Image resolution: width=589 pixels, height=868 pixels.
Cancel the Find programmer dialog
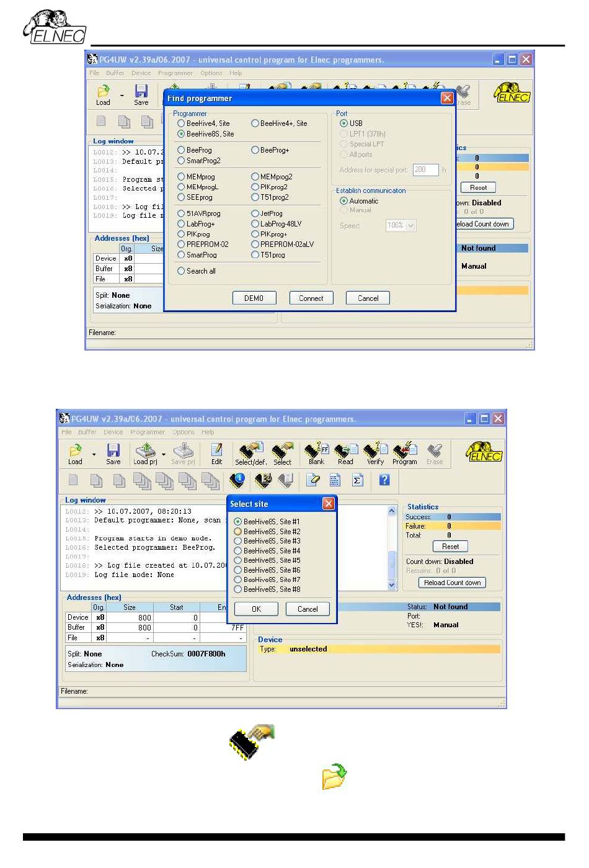368,298
